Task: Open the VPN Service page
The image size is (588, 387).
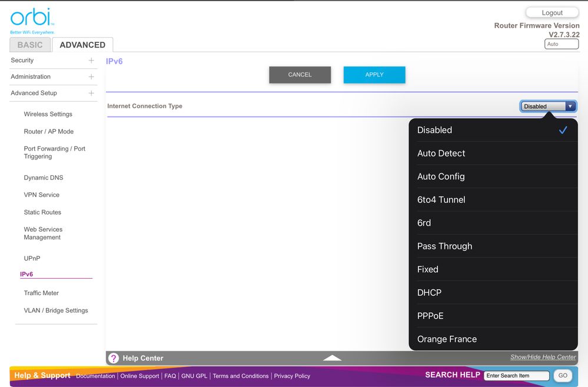Action: tap(41, 195)
